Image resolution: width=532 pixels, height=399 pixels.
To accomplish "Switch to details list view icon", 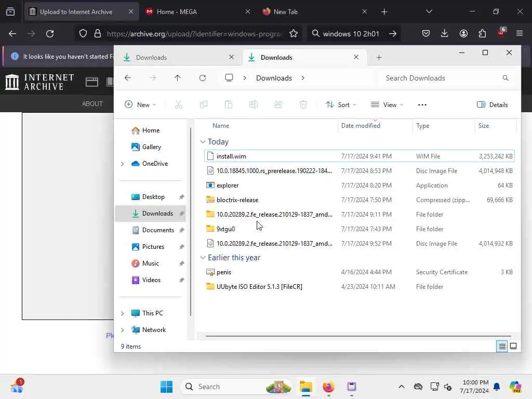I will tap(502, 346).
